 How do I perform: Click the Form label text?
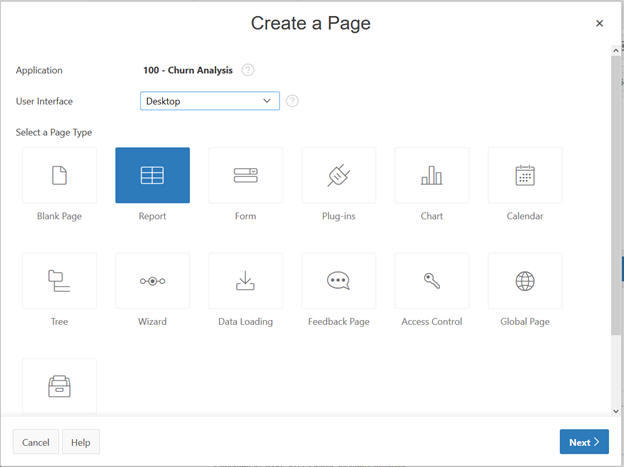(x=246, y=216)
